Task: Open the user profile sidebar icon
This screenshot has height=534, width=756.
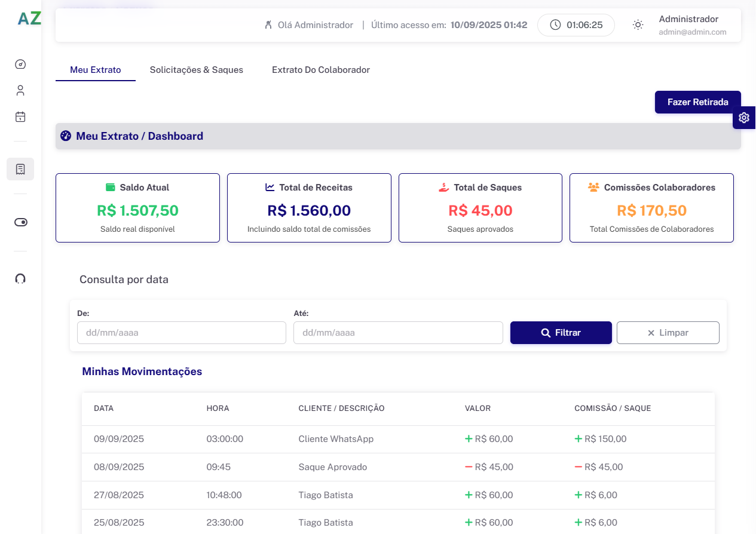Action: (20, 91)
